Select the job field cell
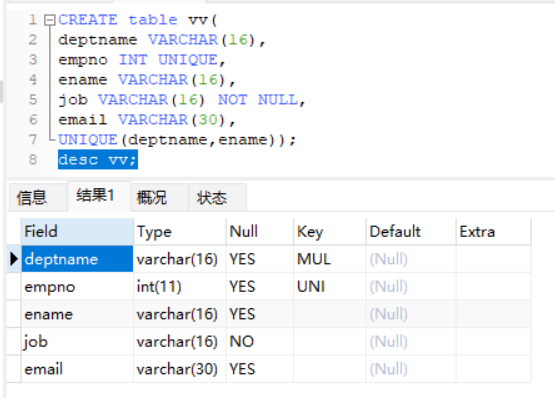The height and width of the screenshot is (398, 555). [x=77, y=342]
